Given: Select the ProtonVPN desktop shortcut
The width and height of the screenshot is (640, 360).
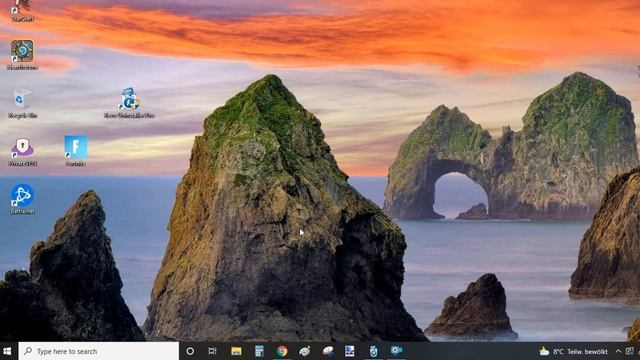Looking at the screenshot, I should pyautogui.click(x=22, y=151).
